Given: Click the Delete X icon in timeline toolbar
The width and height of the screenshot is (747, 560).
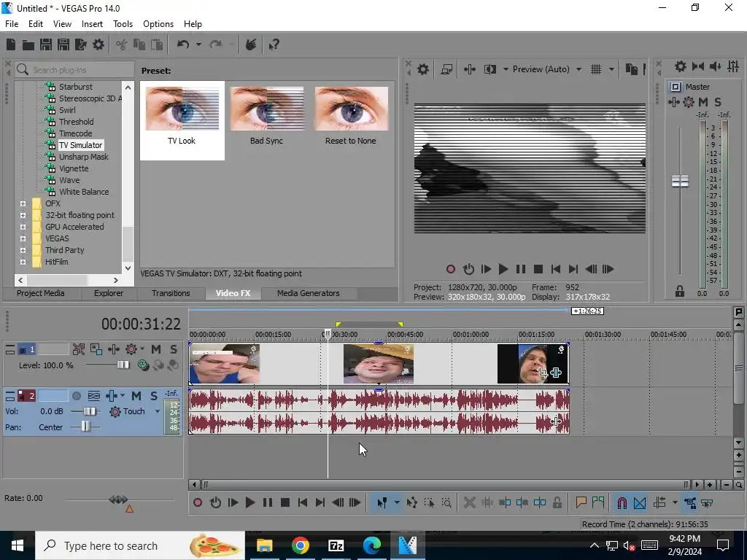Looking at the screenshot, I should (469, 502).
